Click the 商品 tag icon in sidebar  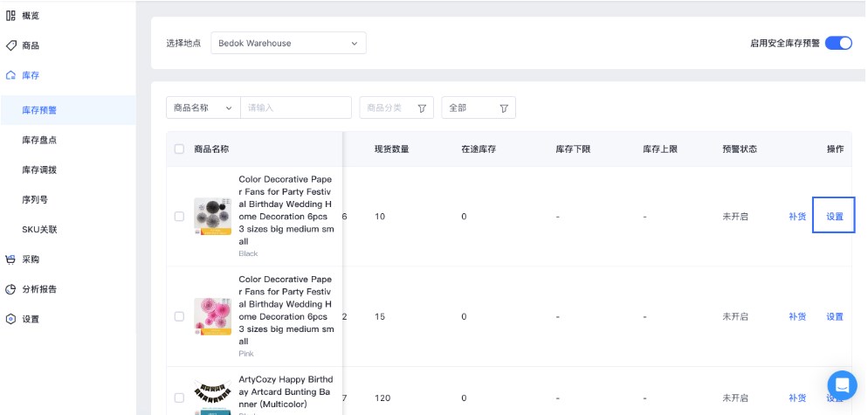pos(10,45)
